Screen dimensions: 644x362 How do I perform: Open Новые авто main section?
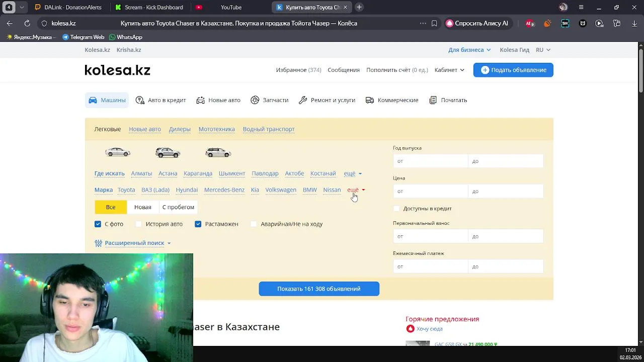pos(218,100)
